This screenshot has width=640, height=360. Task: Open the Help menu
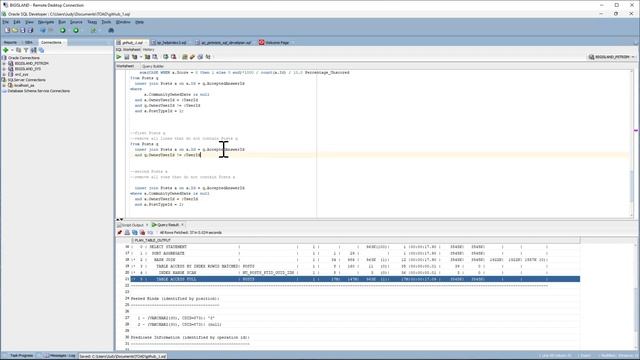pos(140,22)
